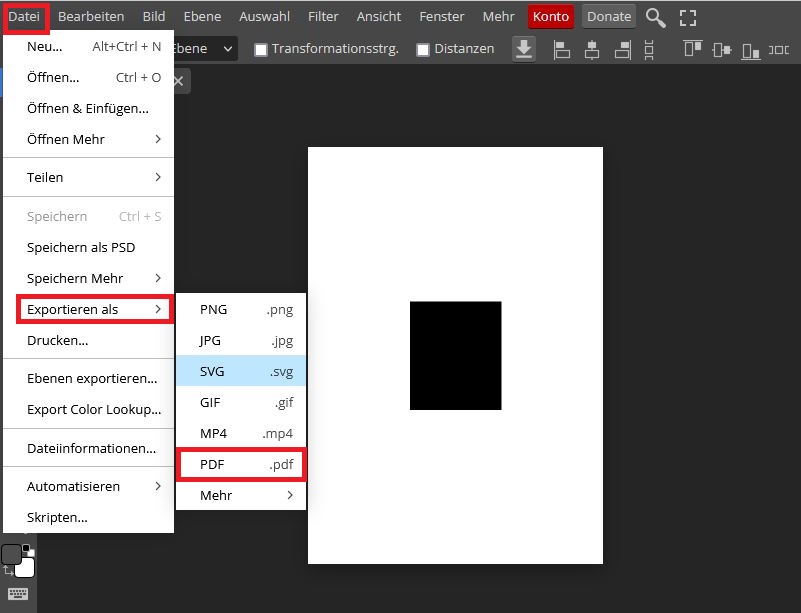Click the keyboard icon in the toolbar

17,594
